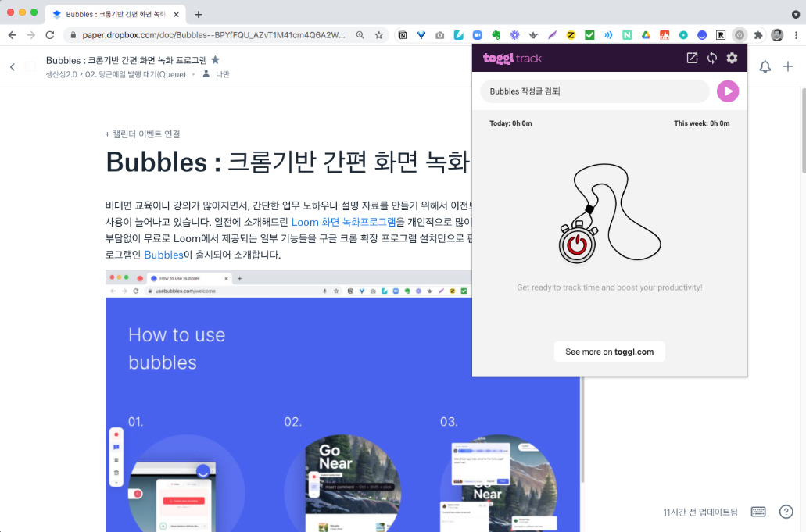The height and width of the screenshot is (532, 806).
Task: Click + 캘린더 이벤트 연결 link
Action: click(142, 134)
